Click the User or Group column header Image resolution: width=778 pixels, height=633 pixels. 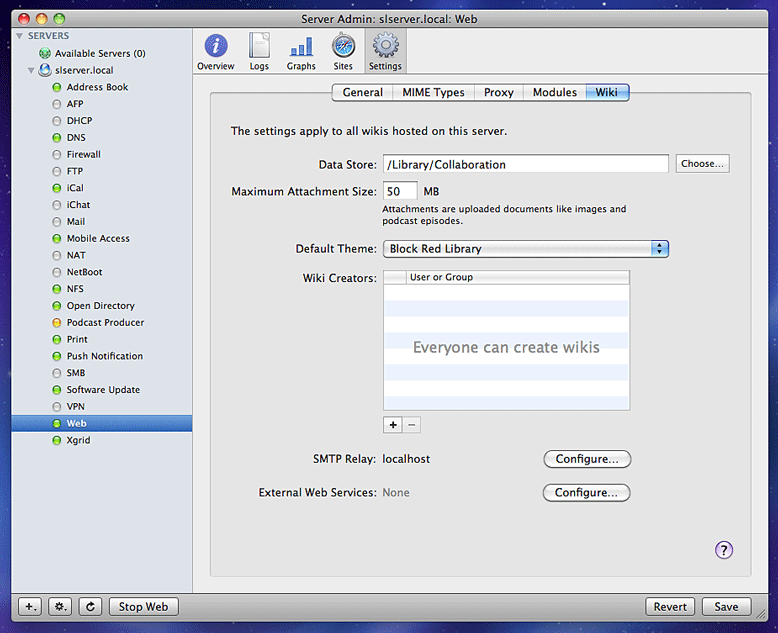coord(518,277)
